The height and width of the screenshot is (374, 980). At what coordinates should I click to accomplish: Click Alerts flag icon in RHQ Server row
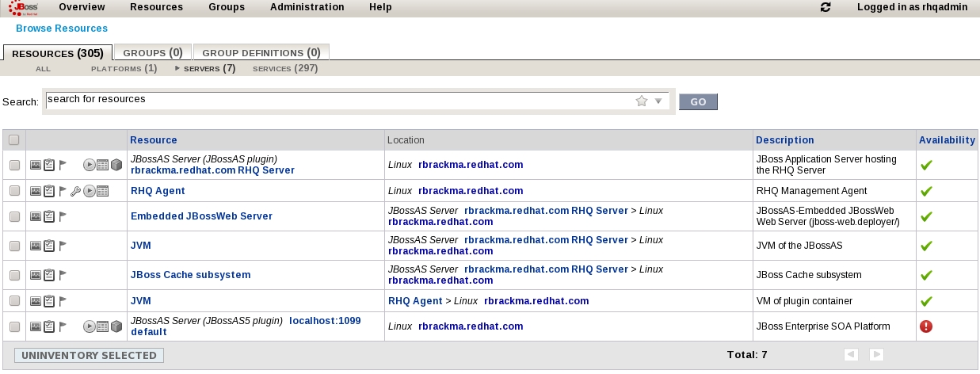point(63,165)
